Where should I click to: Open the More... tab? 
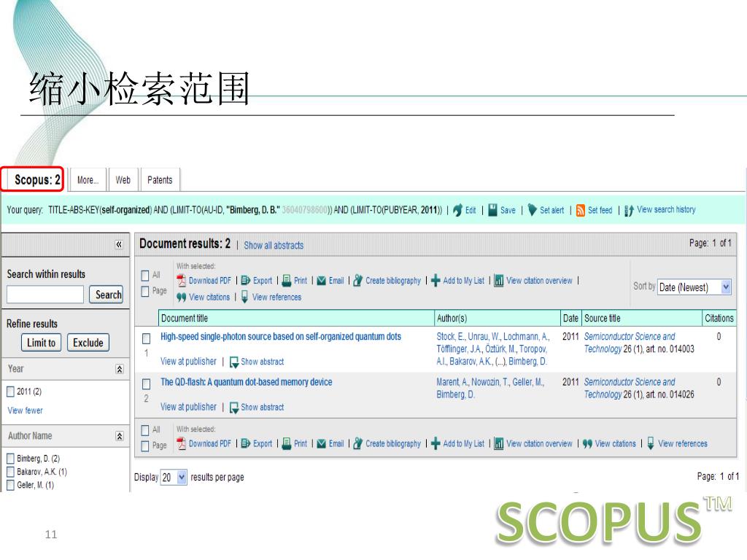(88, 180)
